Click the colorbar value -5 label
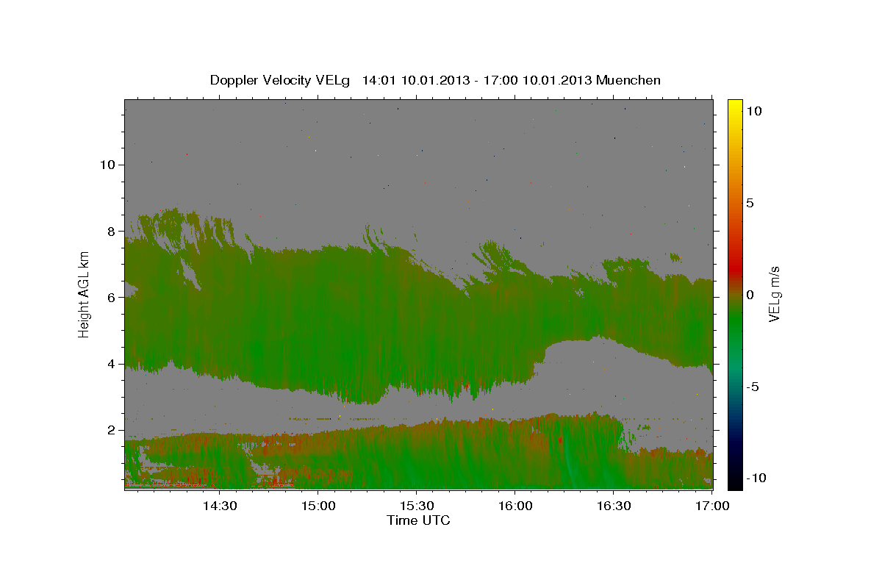Image resolution: width=882 pixels, height=588 pixels. [x=753, y=387]
